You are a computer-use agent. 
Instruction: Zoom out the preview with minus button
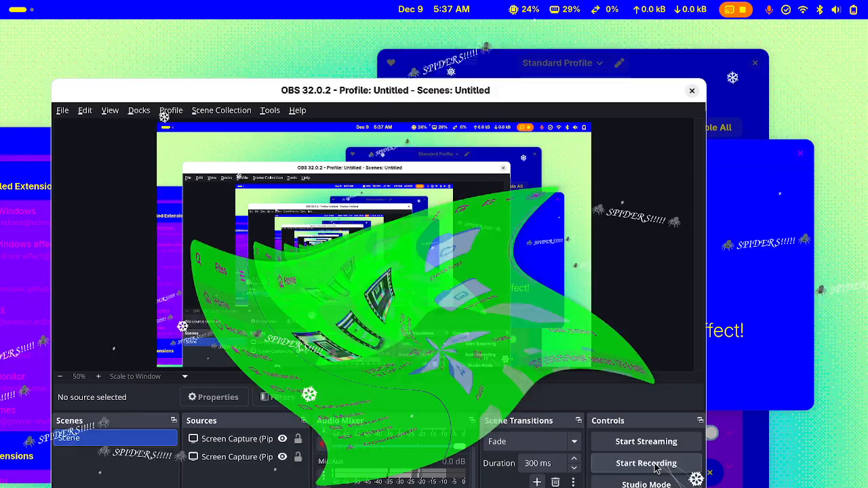point(60,376)
